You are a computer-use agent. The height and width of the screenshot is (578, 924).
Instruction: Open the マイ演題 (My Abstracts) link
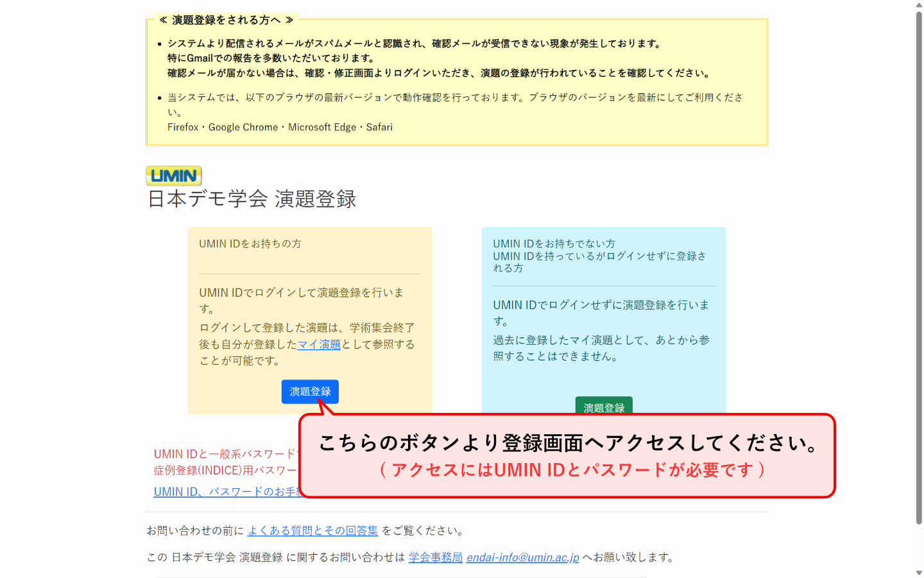[319, 344]
